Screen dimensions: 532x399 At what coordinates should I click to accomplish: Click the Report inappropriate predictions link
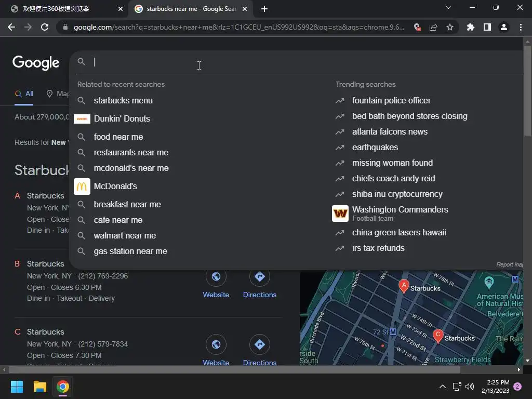tap(510, 264)
